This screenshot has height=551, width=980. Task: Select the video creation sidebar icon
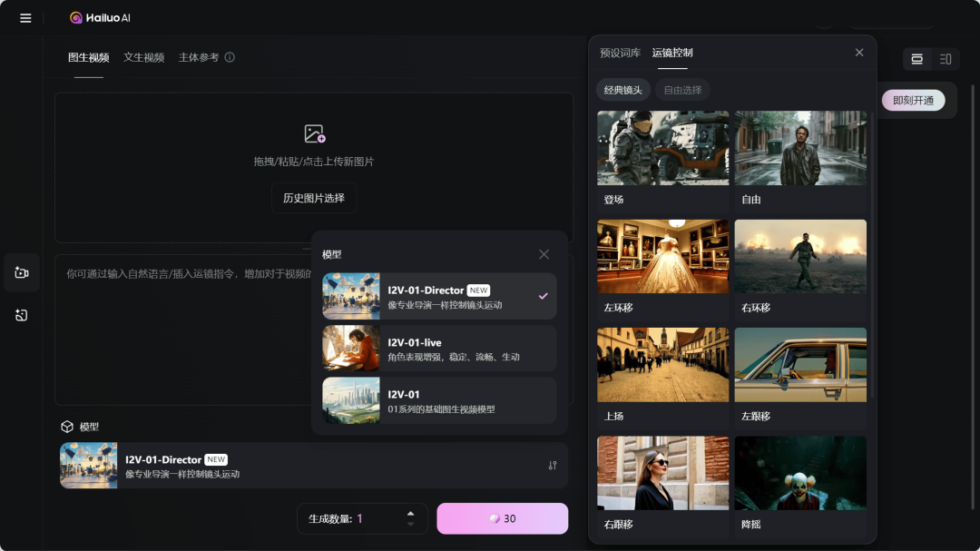pyautogui.click(x=22, y=272)
